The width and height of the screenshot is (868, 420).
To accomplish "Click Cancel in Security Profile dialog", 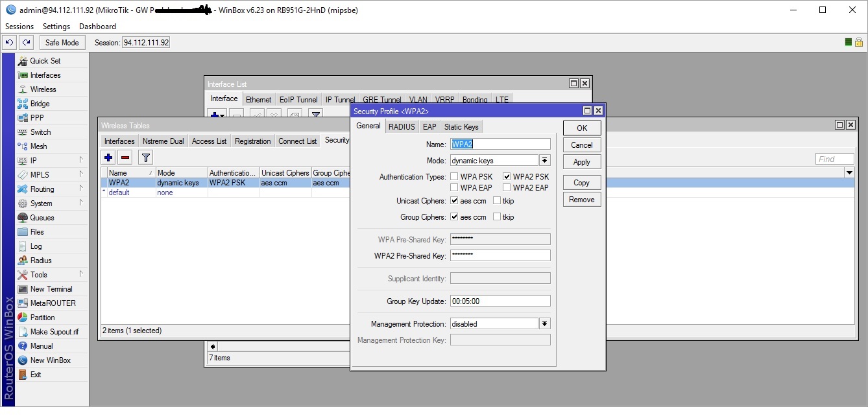I will pos(582,145).
